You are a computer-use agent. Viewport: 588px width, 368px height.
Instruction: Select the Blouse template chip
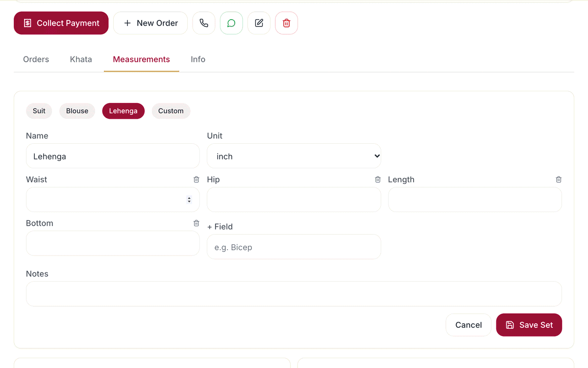tap(77, 111)
